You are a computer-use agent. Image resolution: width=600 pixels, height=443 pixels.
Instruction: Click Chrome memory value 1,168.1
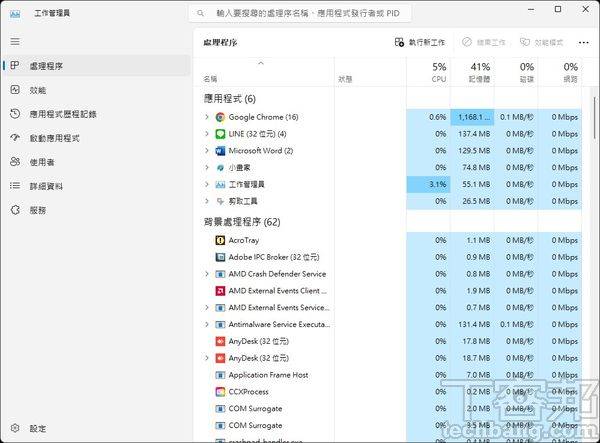click(474, 117)
